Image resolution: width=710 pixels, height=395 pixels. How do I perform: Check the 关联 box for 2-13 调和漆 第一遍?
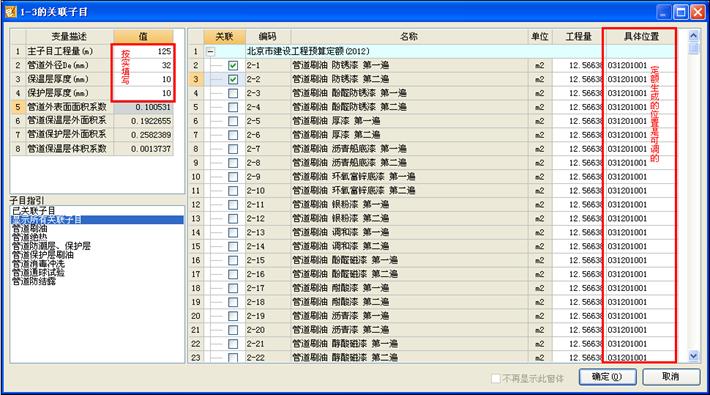(x=233, y=233)
